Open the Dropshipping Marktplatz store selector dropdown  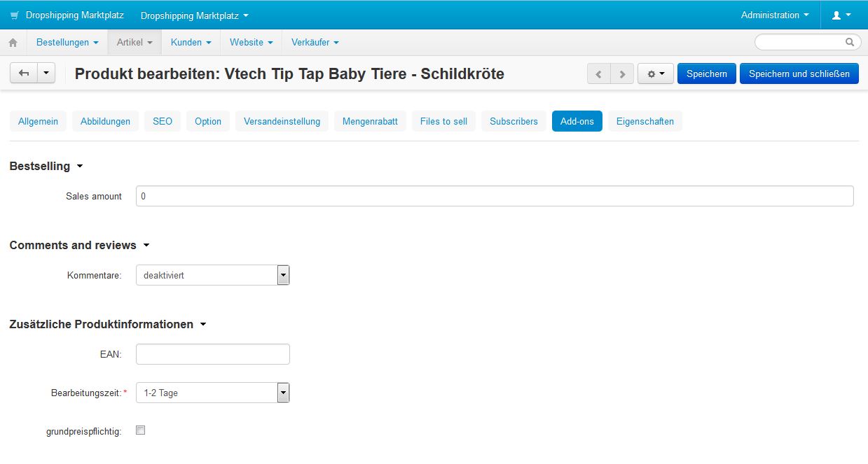pos(195,15)
